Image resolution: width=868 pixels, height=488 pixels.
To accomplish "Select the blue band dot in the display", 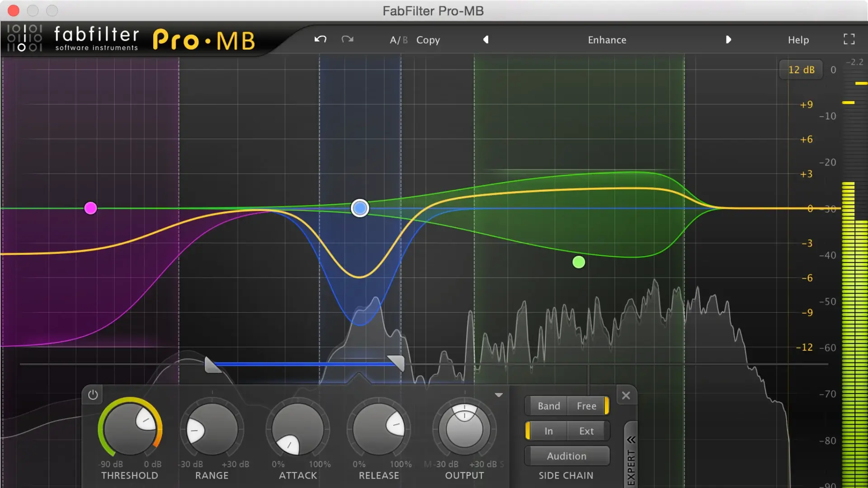I will pos(359,208).
